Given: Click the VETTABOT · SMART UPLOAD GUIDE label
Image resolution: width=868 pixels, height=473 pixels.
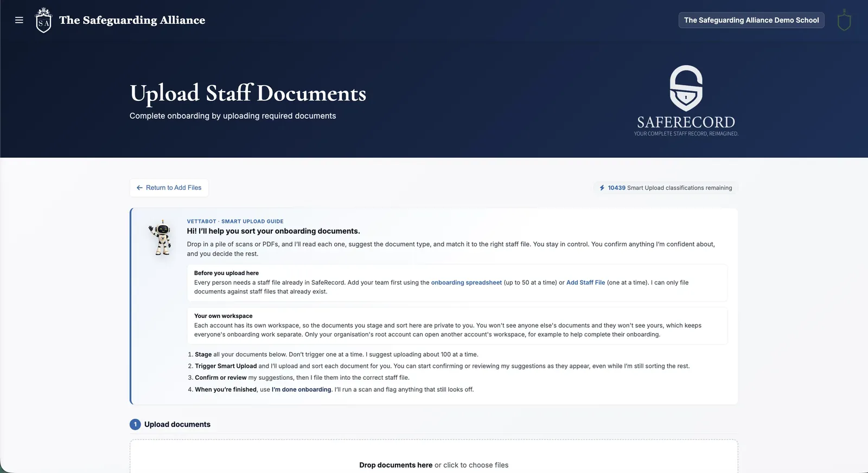Looking at the screenshot, I should (x=235, y=221).
